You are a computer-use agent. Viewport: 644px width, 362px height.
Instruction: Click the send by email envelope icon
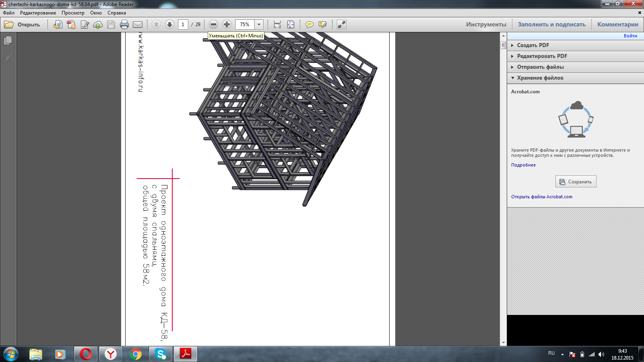click(138, 25)
